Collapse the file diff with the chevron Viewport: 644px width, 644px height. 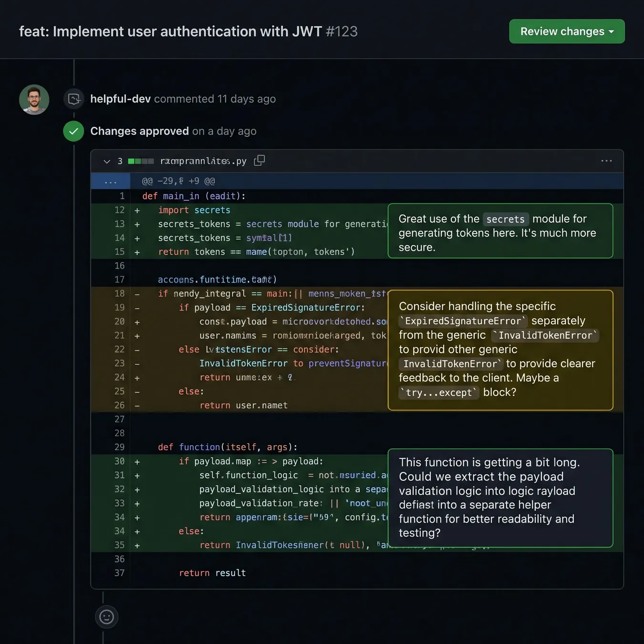tap(107, 161)
